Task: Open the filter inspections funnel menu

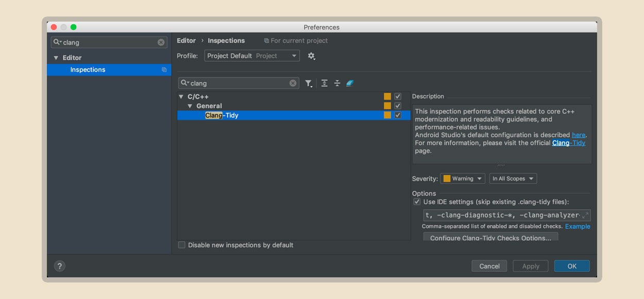Action: click(309, 83)
